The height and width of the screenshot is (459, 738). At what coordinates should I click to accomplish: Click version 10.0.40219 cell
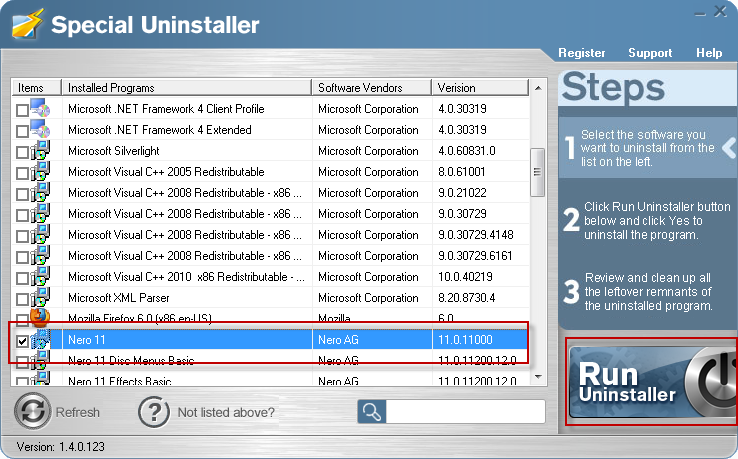tap(465, 277)
